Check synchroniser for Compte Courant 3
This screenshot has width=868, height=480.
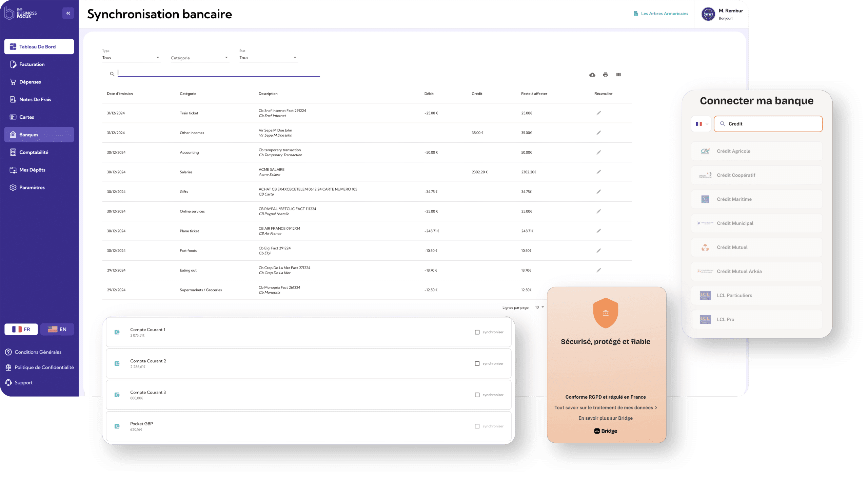477,395
